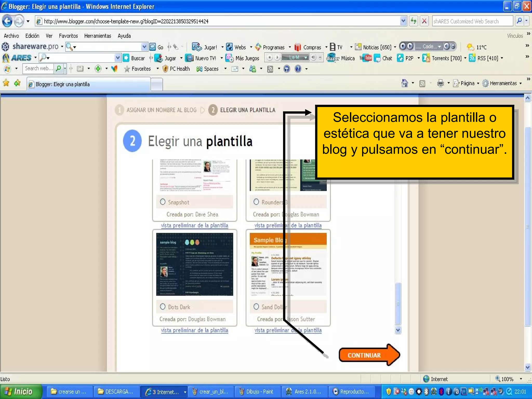The height and width of the screenshot is (399, 532).
Task: Click the browser Back arrow button
Action: [x=7, y=21]
